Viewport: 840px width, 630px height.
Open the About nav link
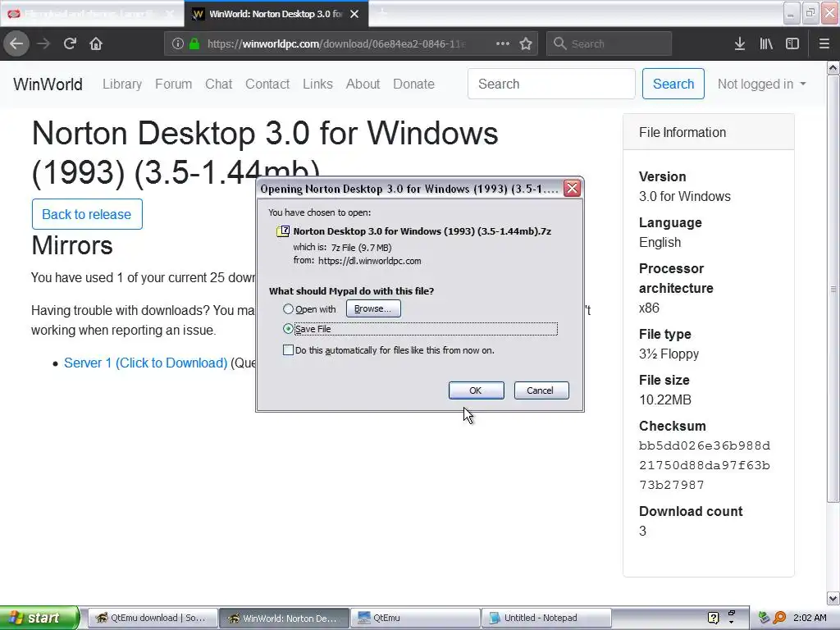coord(363,84)
